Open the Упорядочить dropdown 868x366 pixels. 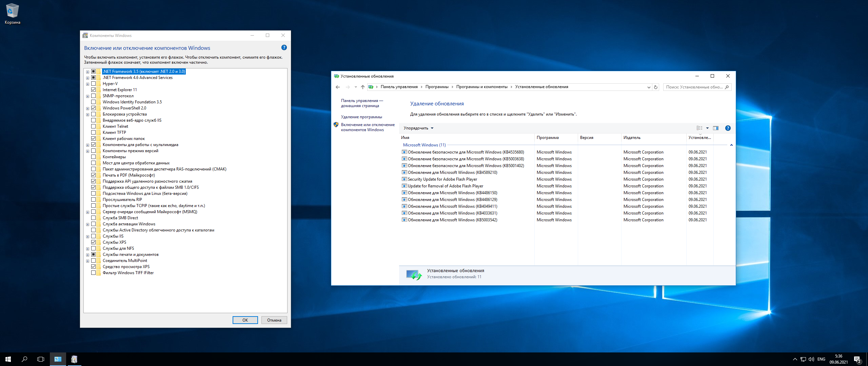point(418,128)
